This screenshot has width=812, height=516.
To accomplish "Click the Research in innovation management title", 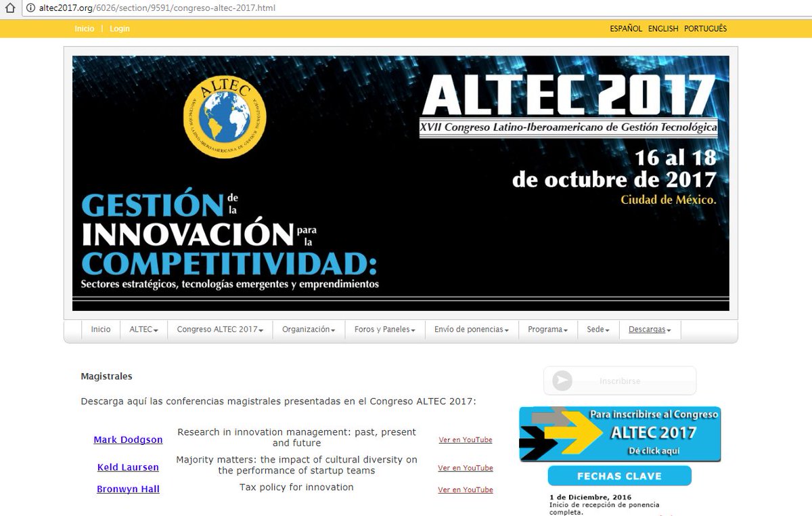I will (296, 437).
